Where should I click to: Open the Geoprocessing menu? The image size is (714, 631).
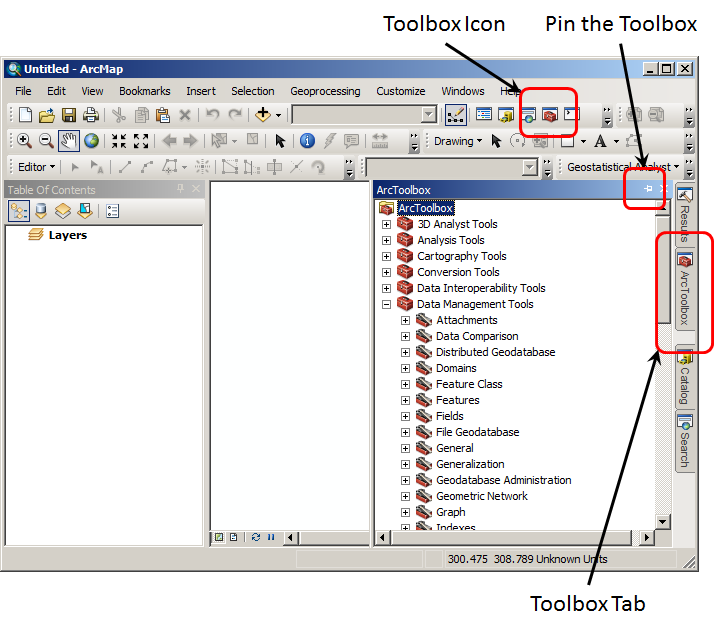325,91
